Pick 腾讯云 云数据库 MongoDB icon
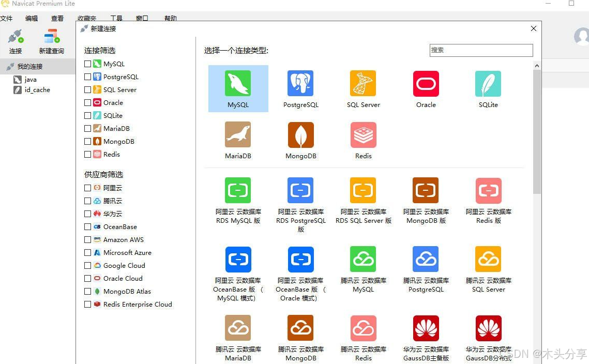 click(300, 328)
